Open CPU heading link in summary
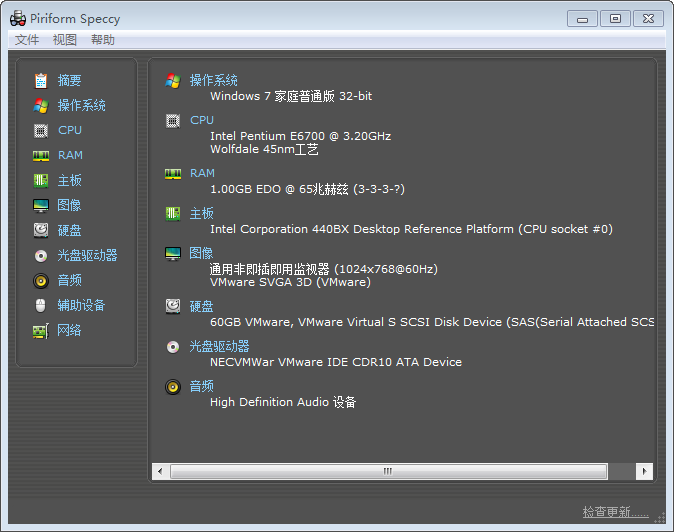The image size is (674, 532). coord(202,120)
